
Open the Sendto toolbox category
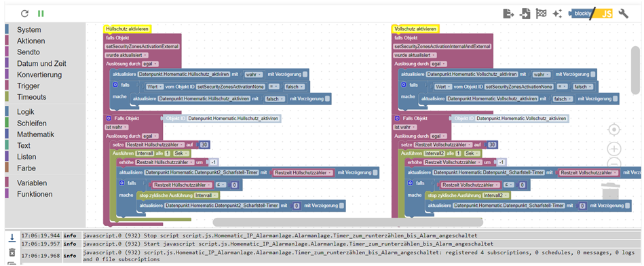point(29,52)
